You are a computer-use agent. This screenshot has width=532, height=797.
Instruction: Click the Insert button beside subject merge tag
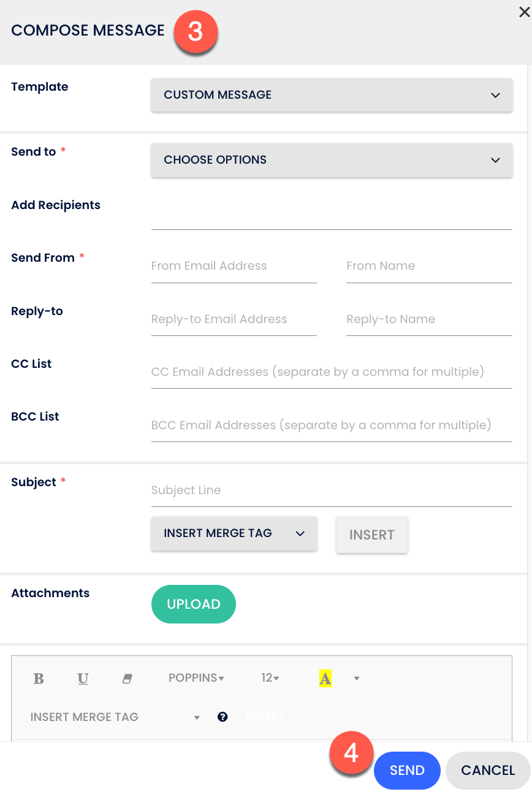[371, 535]
